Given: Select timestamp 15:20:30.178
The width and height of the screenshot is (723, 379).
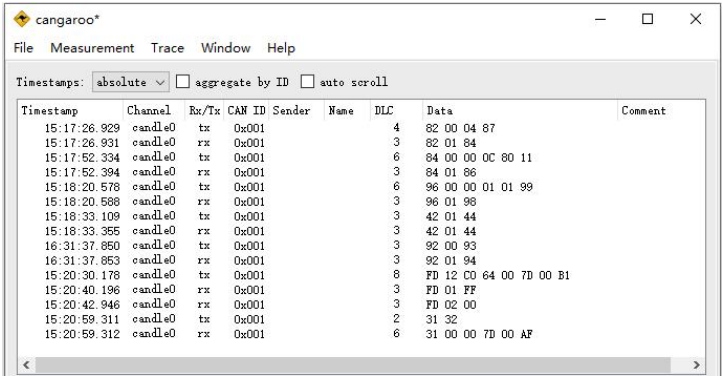Looking at the screenshot, I should tap(82, 275).
